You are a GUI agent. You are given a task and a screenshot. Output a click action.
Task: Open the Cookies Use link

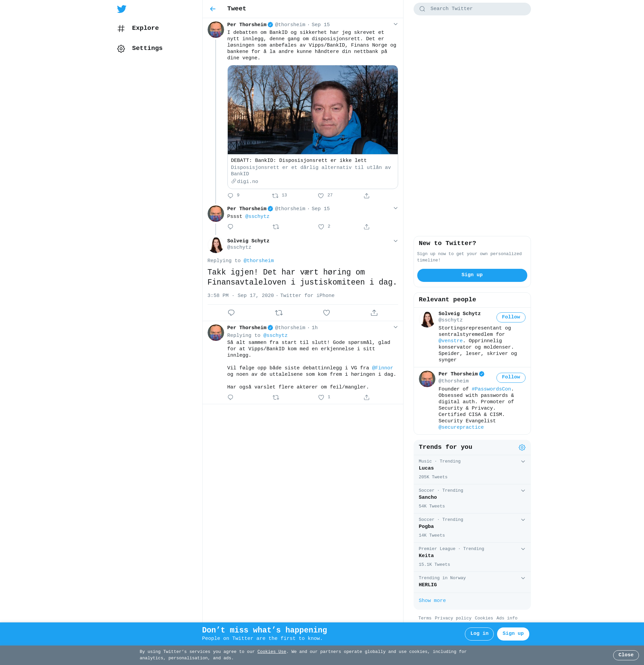pyautogui.click(x=272, y=652)
